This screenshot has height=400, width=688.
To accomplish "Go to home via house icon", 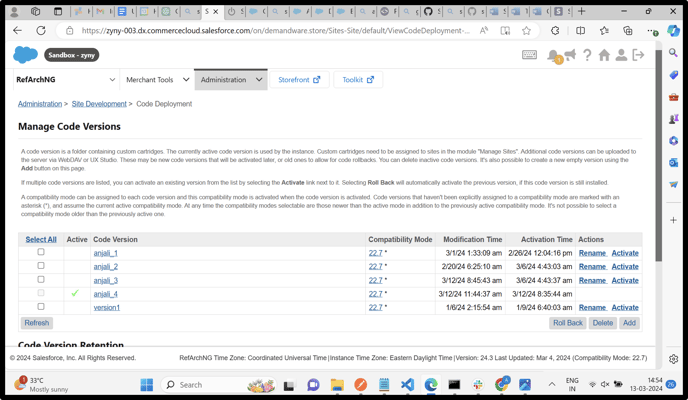I will pyautogui.click(x=604, y=55).
